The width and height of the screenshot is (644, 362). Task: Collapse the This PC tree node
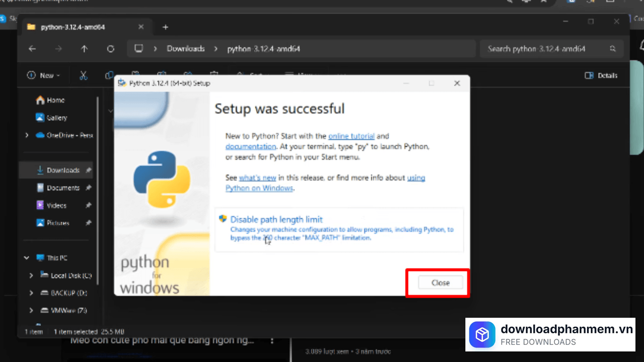pos(27,258)
